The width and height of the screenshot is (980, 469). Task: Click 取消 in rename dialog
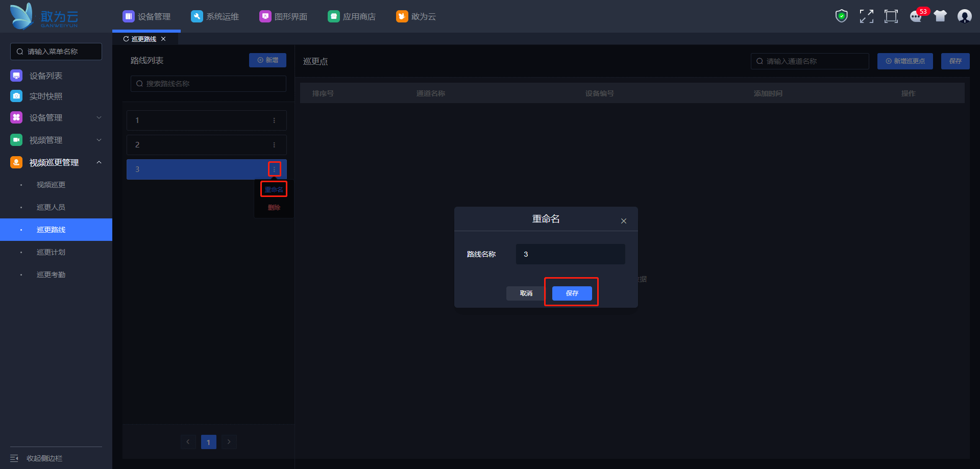click(526, 293)
